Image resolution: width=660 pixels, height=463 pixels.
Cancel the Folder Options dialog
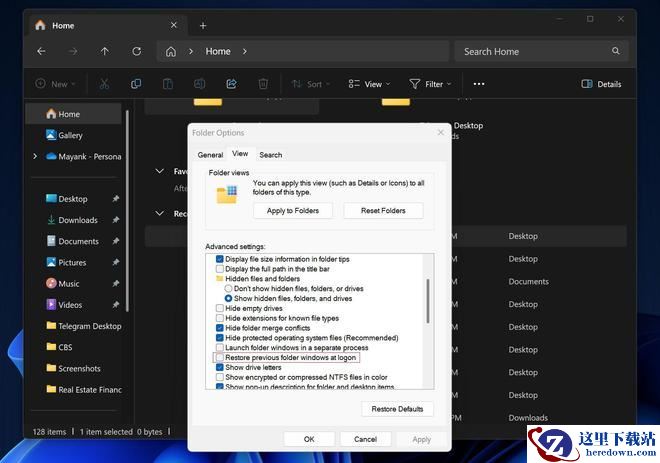pos(365,439)
